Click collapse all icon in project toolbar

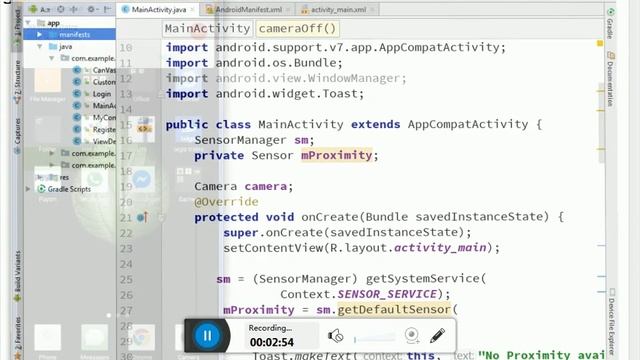coord(74,9)
